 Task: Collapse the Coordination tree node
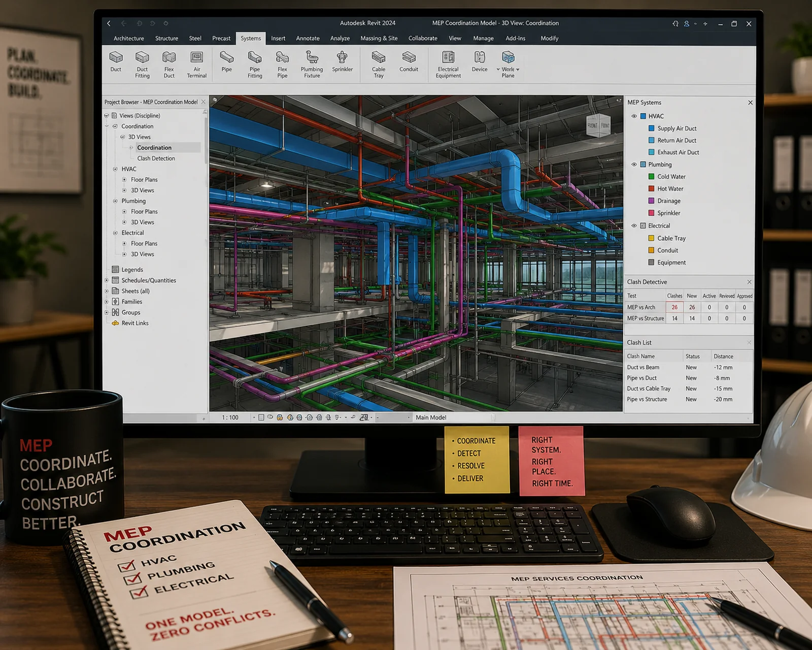click(115, 126)
